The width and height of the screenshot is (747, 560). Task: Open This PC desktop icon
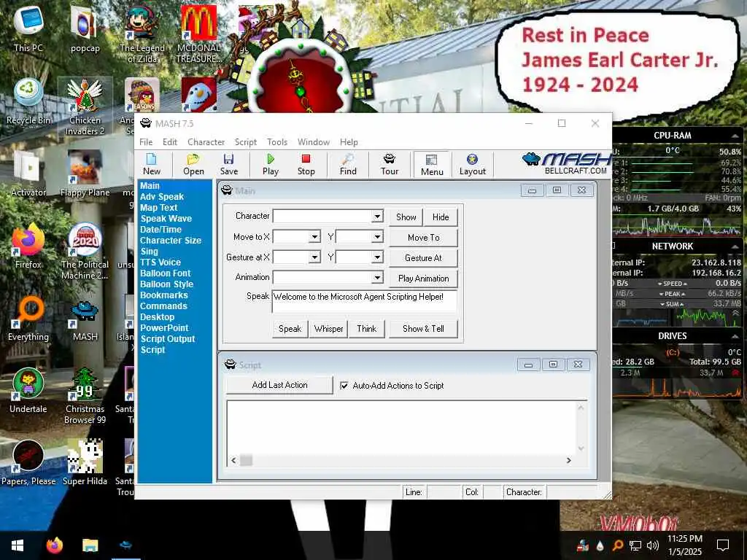click(x=28, y=28)
